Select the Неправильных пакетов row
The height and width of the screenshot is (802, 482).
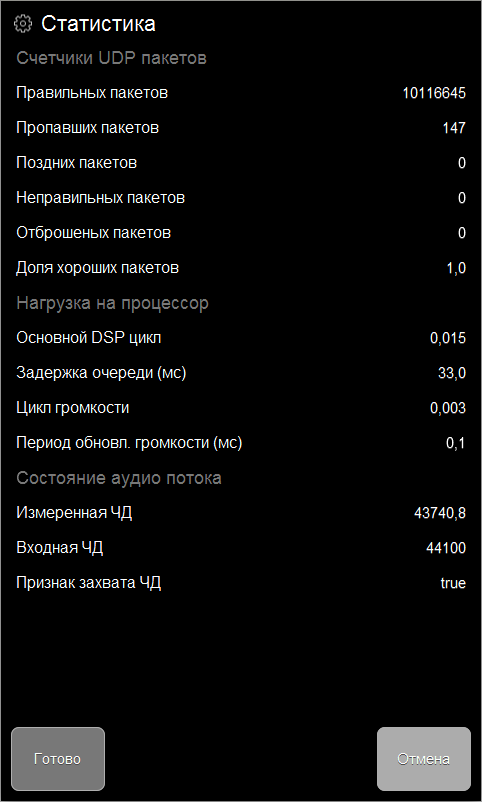pyautogui.click(x=241, y=198)
